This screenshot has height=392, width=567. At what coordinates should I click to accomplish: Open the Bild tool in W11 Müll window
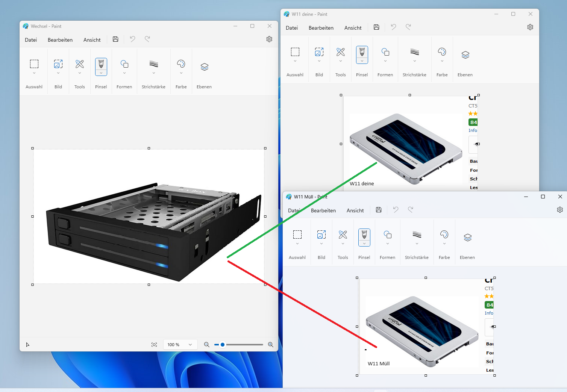click(321, 235)
